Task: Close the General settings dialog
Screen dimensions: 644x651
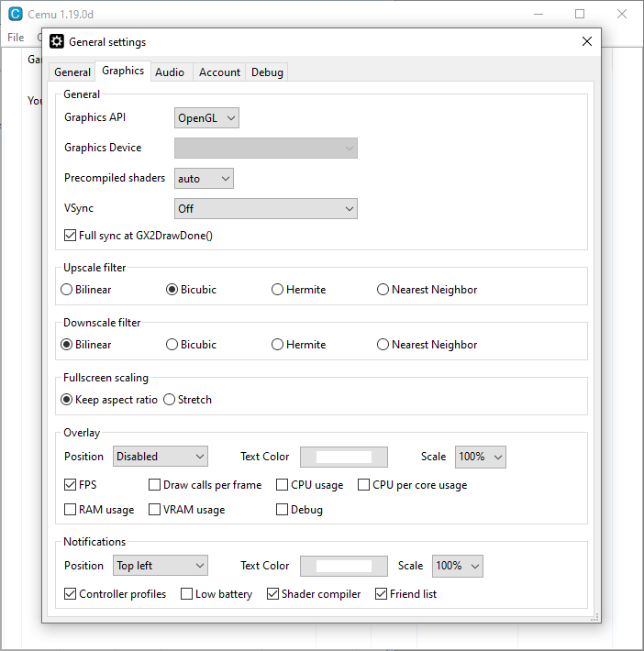Action: click(x=586, y=41)
